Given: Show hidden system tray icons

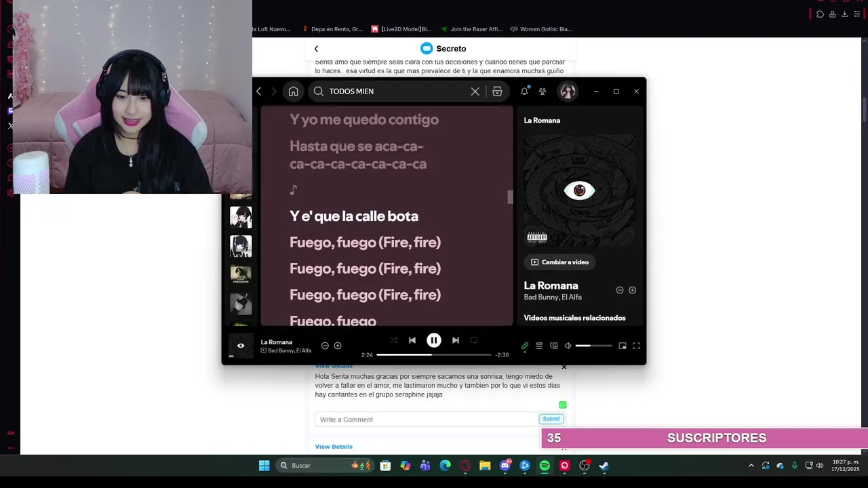Looking at the screenshot, I should coord(751,466).
